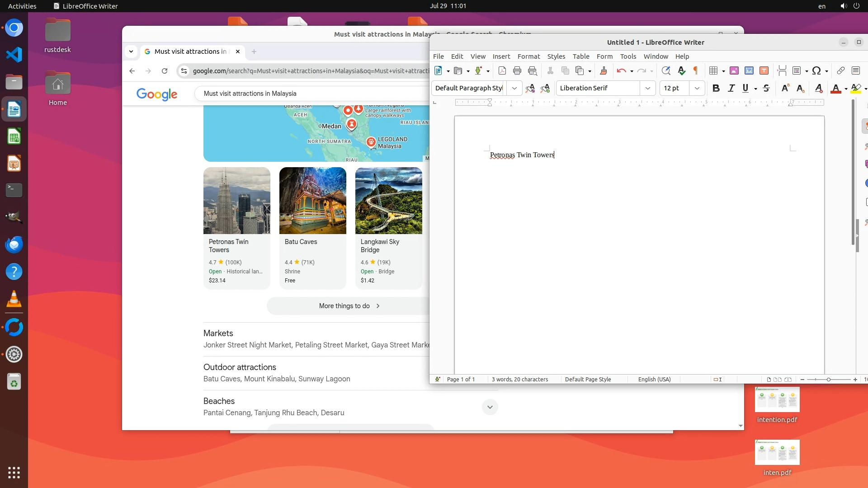868x488 pixels.
Task: Click Export as PDF icon
Action: tap(502, 70)
